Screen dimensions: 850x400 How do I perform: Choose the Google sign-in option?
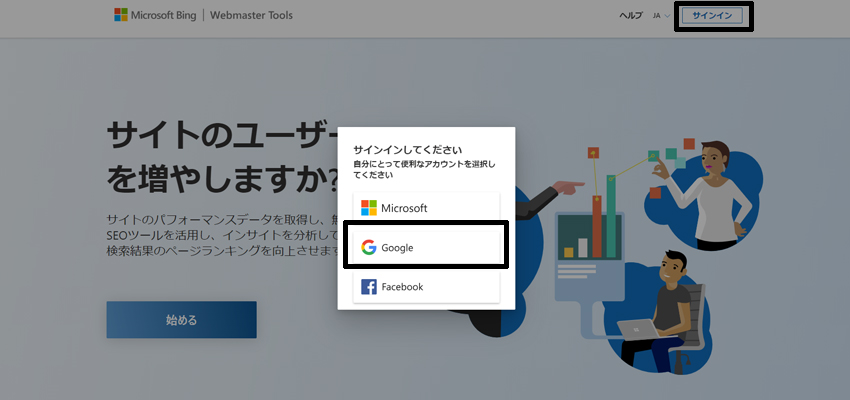[x=426, y=248]
